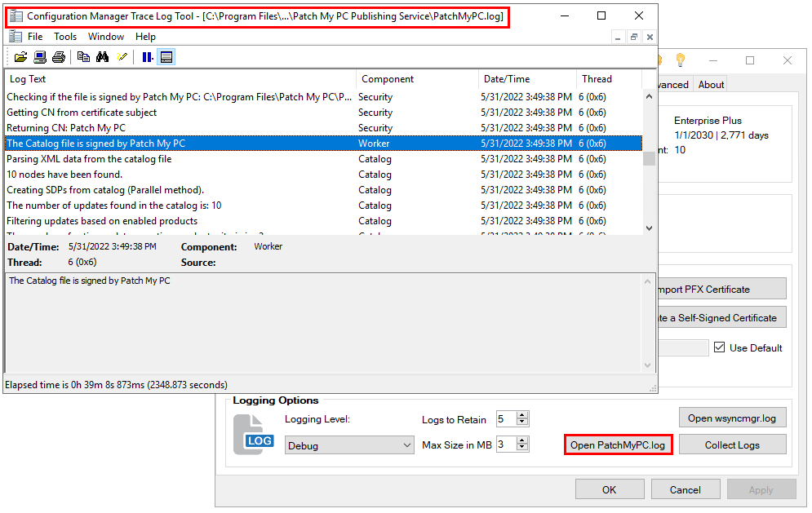This screenshot has height=513, width=812.
Task: Click the lightbulb icon in Patch My PC window
Action: tap(681, 60)
